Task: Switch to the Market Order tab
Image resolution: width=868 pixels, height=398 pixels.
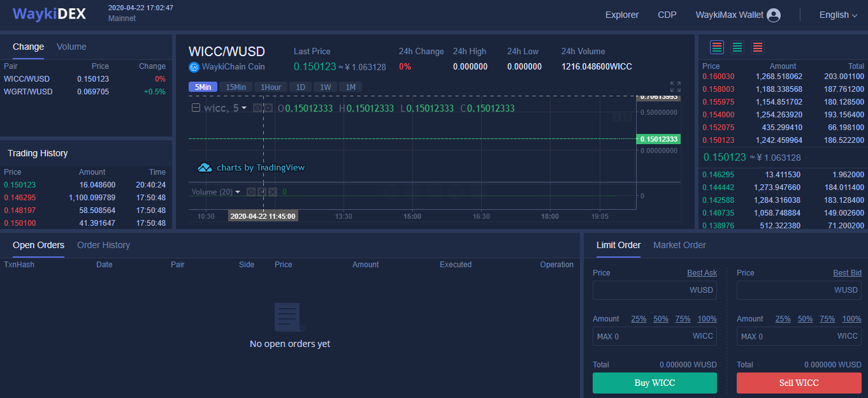Action: click(x=679, y=245)
